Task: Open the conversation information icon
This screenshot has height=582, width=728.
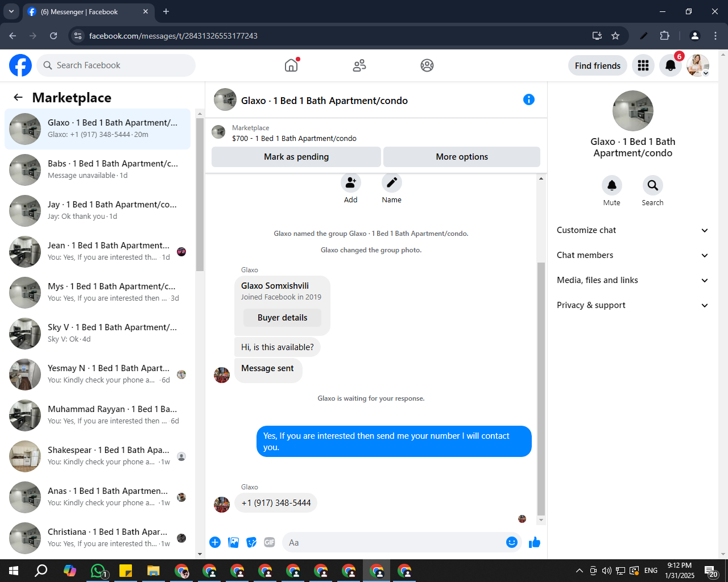Action: click(529, 99)
